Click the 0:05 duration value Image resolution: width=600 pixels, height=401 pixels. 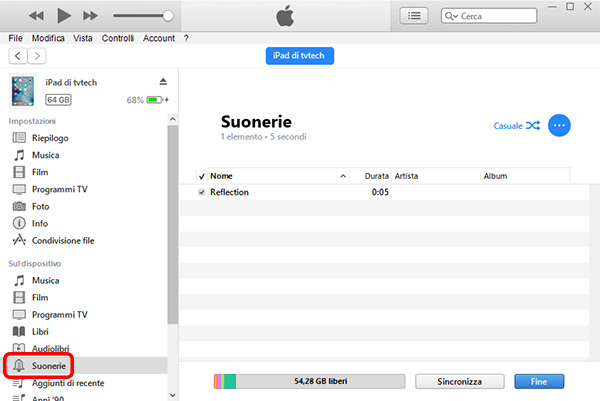coord(380,192)
